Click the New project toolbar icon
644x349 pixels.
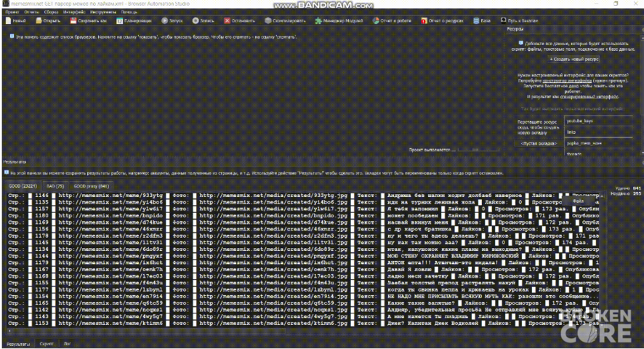pyautogui.click(x=8, y=20)
